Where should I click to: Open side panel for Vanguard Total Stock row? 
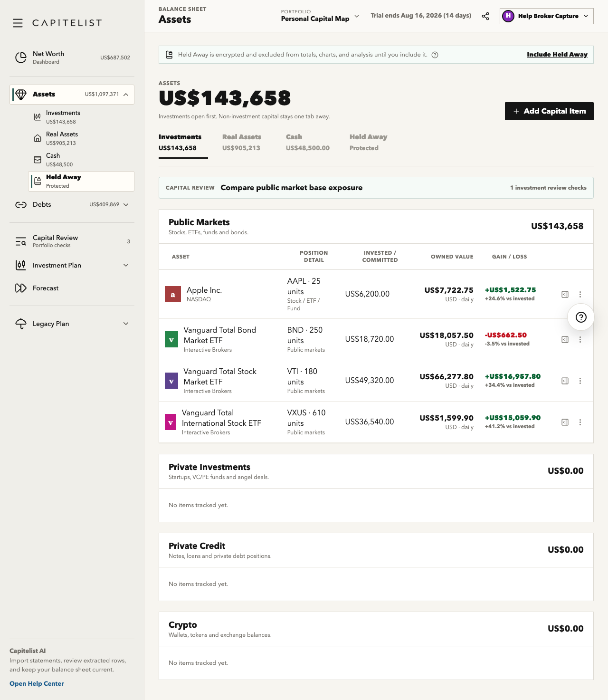(565, 381)
